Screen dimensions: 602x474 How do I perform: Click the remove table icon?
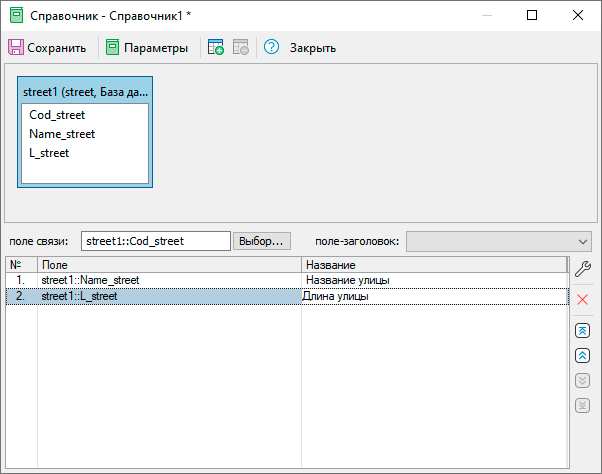point(241,48)
